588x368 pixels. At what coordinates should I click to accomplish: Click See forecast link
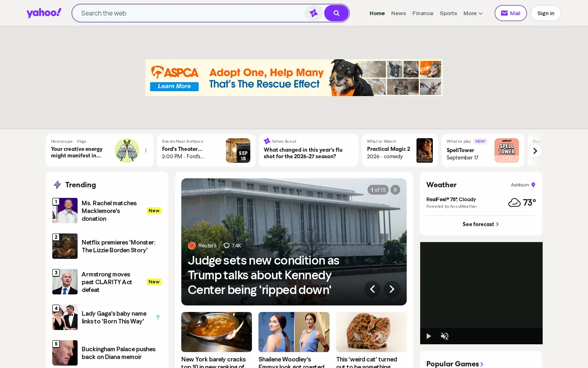tap(481, 224)
